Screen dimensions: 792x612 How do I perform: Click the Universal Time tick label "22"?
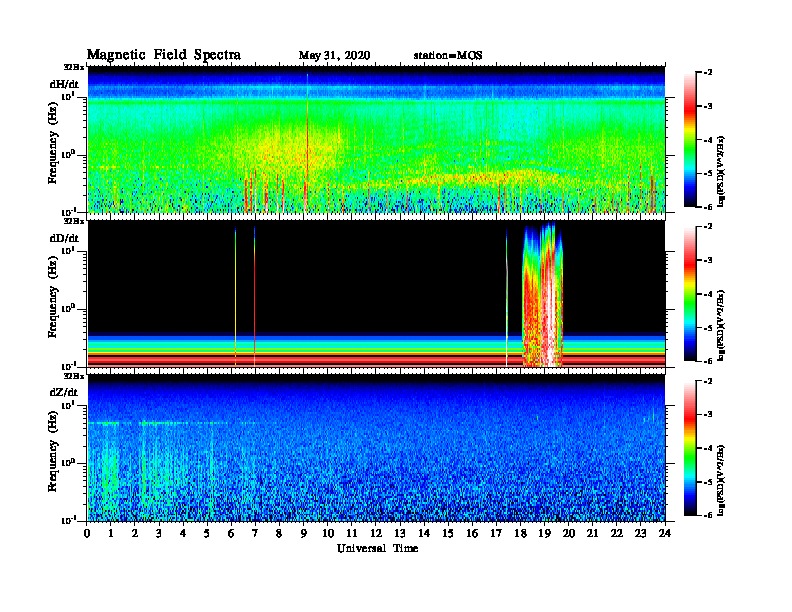click(617, 534)
